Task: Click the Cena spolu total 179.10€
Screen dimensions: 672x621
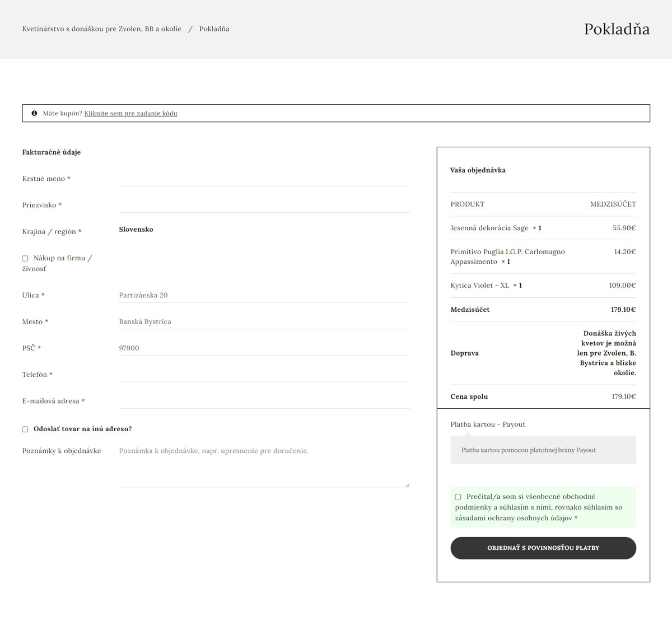Action: click(x=624, y=396)
